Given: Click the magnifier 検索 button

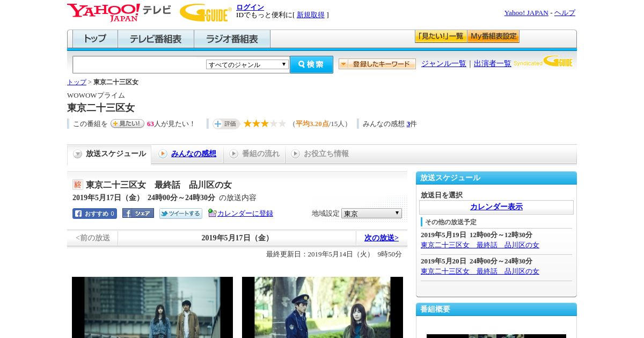Looking at the screenshot, I should point(311,64).
